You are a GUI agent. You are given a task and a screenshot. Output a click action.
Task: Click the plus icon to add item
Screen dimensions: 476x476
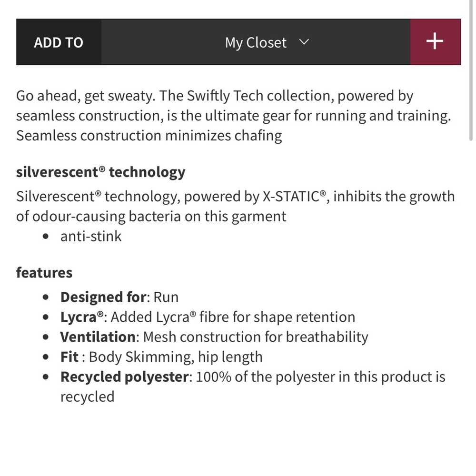(x=436, y=42)
